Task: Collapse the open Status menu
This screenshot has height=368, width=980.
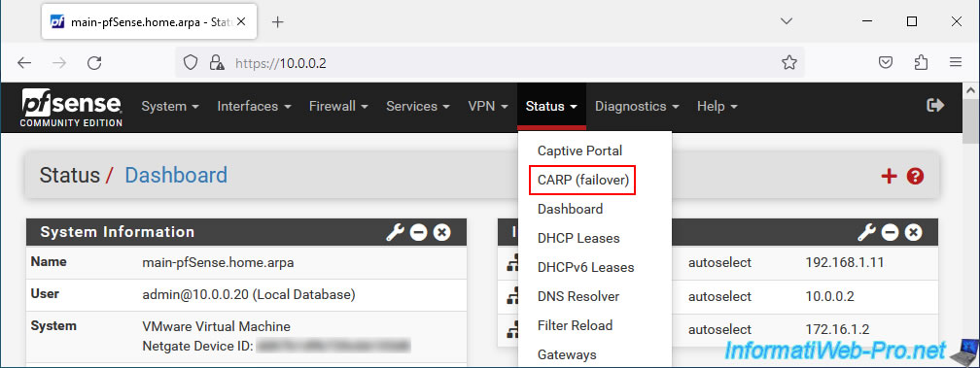Action: (x=552, y=107)
